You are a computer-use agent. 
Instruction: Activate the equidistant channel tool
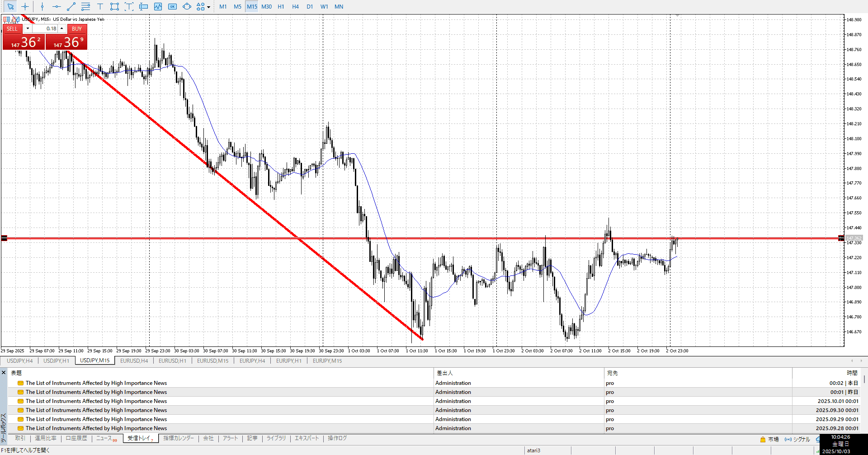point(85,7)
